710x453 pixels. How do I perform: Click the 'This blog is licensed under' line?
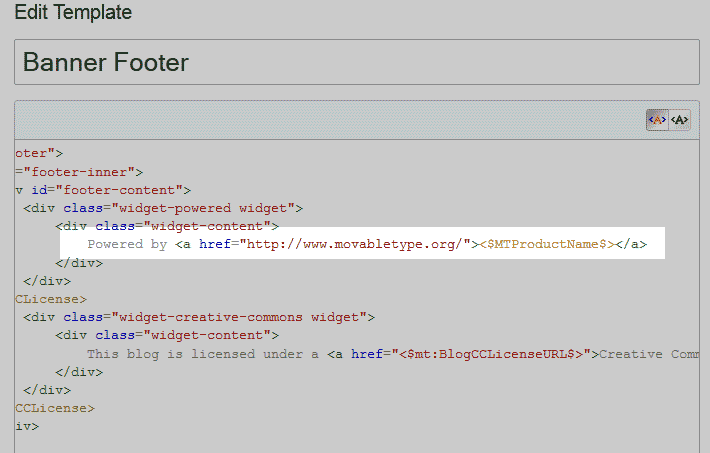pos(393,354)
